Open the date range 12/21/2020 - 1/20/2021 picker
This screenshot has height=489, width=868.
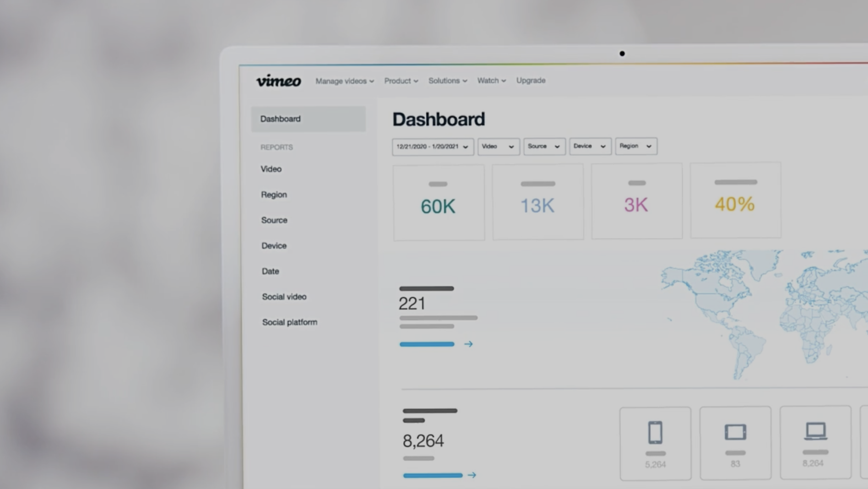click(x=432, y=147)
